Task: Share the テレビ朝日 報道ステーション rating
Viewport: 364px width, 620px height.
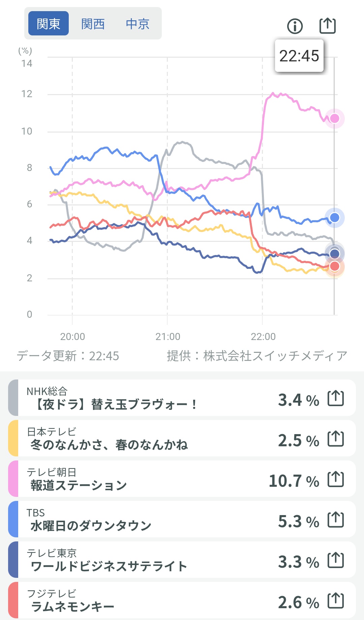Action: click(336, 479)
